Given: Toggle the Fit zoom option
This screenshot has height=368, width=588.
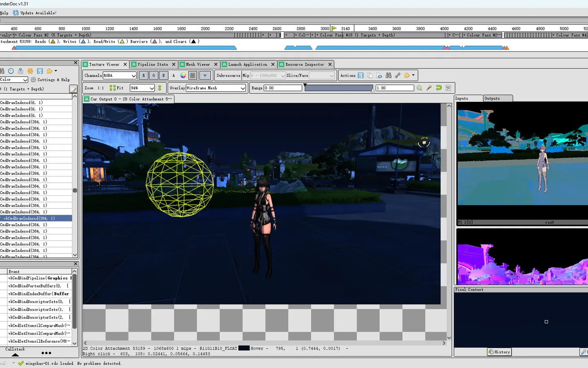Looking at the screenshot, I should click(x=117, y=88).
